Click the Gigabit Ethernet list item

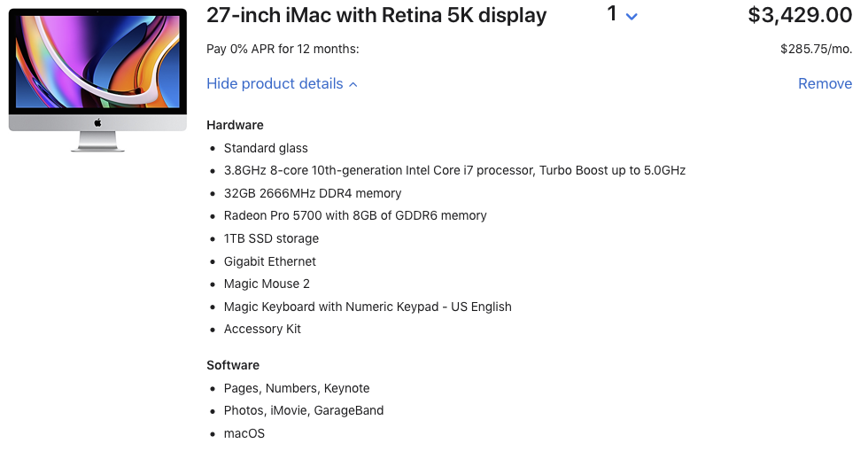269,261
